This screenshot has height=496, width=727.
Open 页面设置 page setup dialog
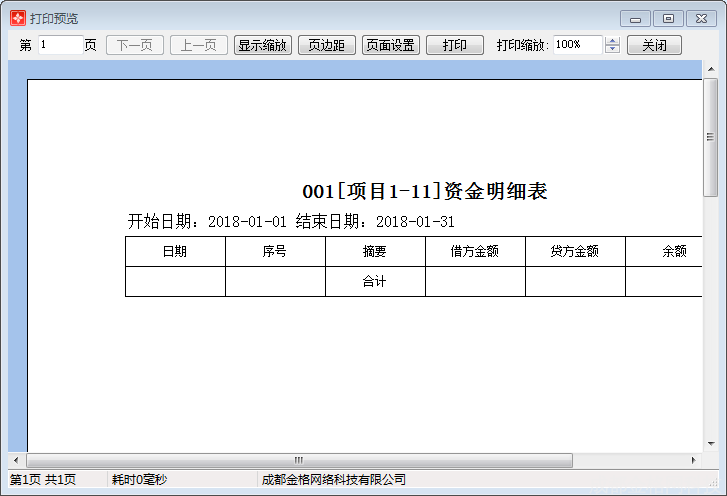pyautogui.click(x=390, y=45)
